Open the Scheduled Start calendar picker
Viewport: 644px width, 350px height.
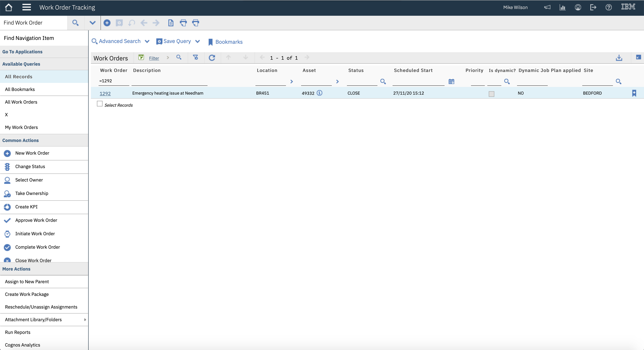(x=451, y=81)
